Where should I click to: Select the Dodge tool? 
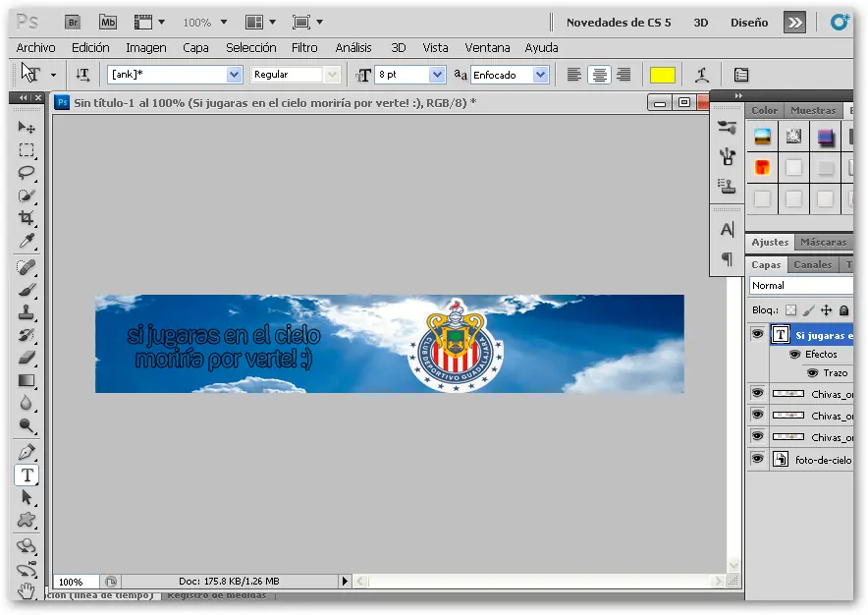26,425
